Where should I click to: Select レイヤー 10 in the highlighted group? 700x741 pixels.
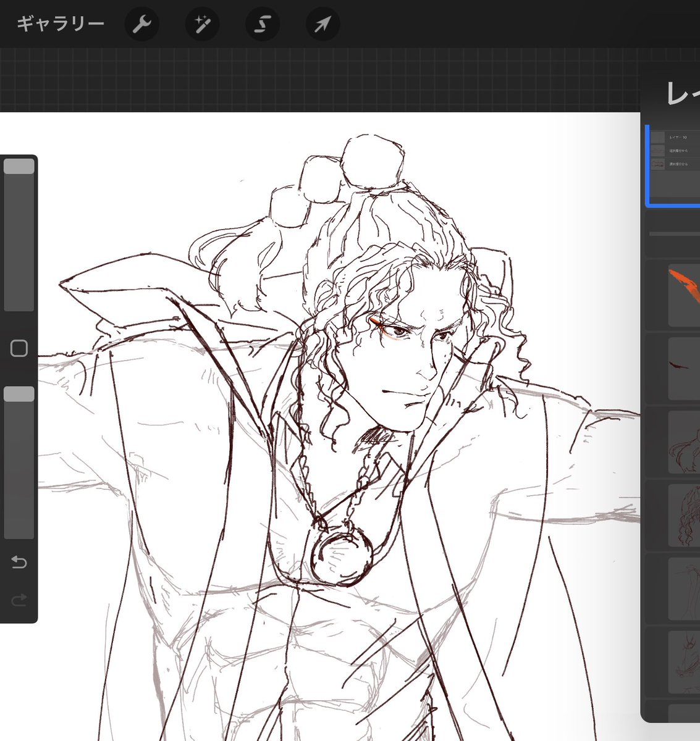677,137
